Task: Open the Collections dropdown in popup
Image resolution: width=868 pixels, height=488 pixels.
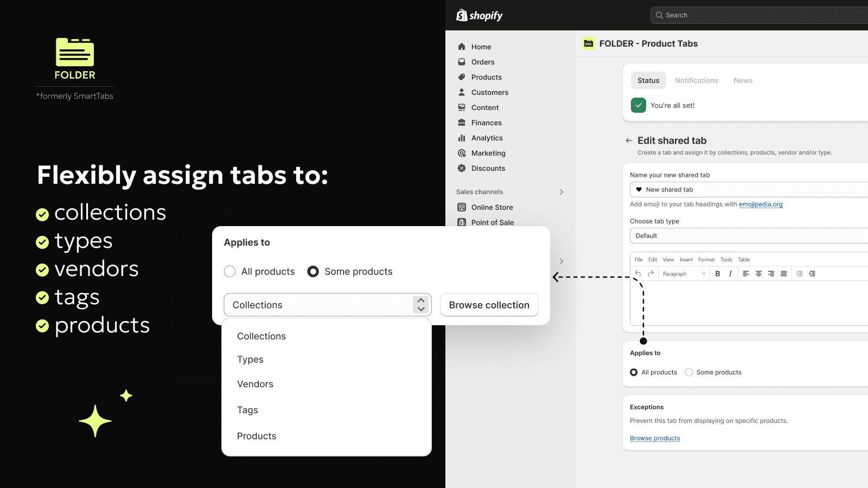Action: pos(327,305)
